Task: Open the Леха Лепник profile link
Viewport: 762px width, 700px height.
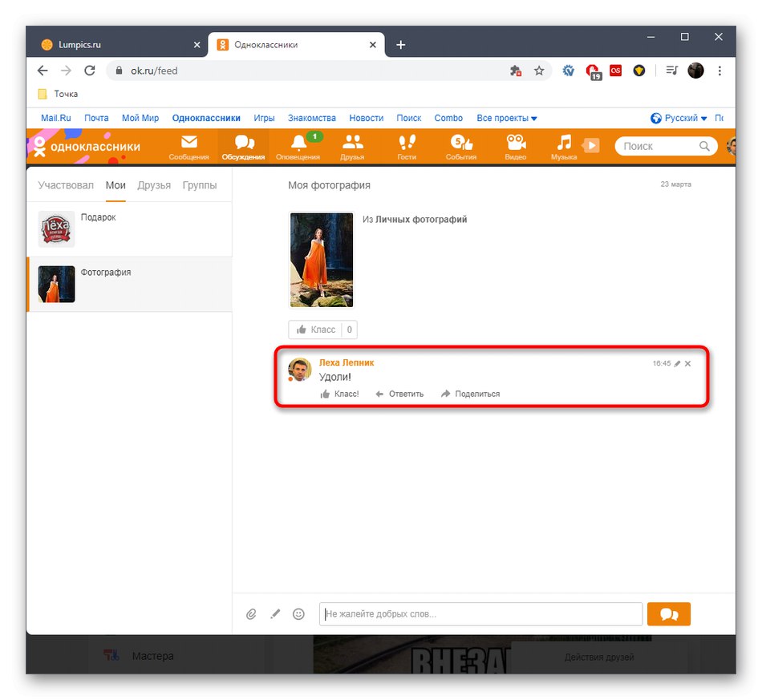Action: (x=347, y=362)
